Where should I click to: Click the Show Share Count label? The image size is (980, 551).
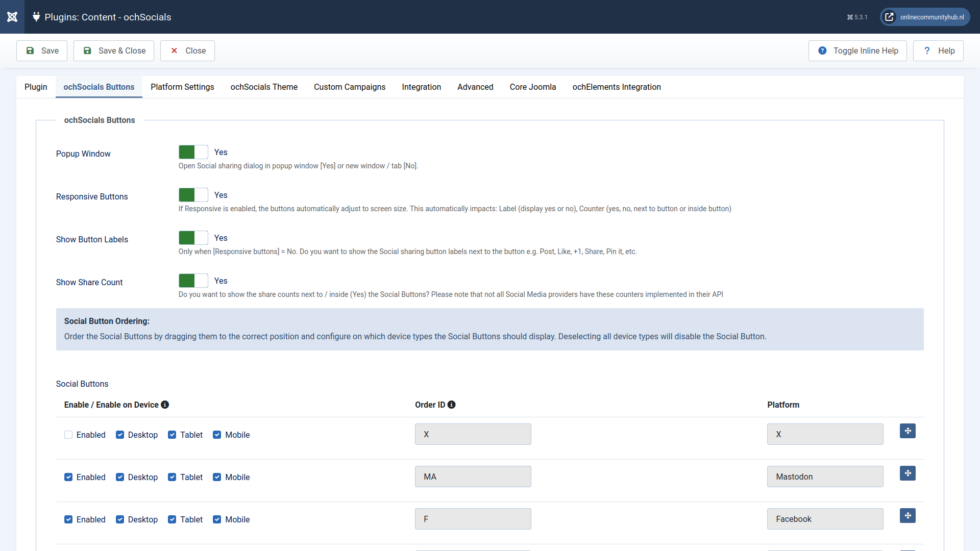[x=89, y=282]
